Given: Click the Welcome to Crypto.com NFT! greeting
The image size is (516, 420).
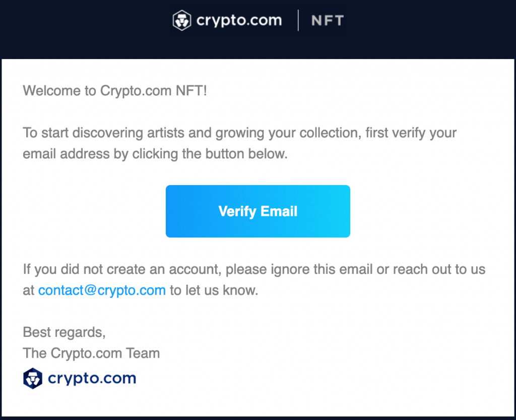Looking at the screenshot, I should pos(115,91).
